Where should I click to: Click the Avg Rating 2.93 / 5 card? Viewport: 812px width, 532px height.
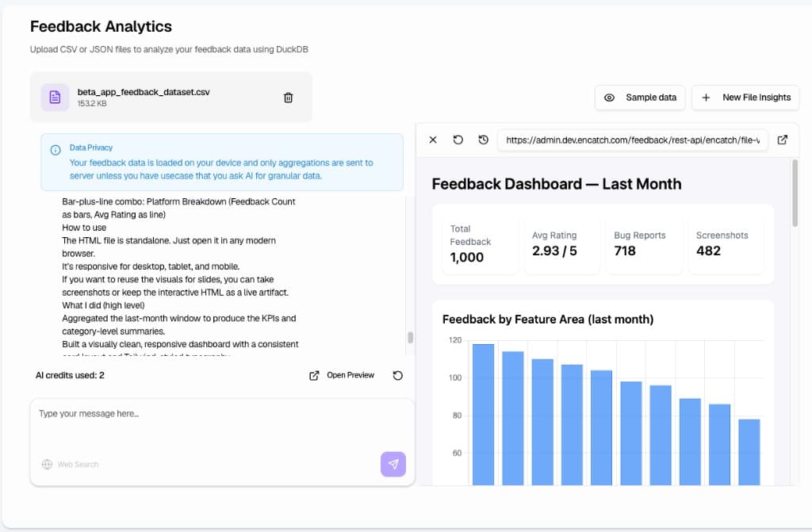tap(562, 244)
